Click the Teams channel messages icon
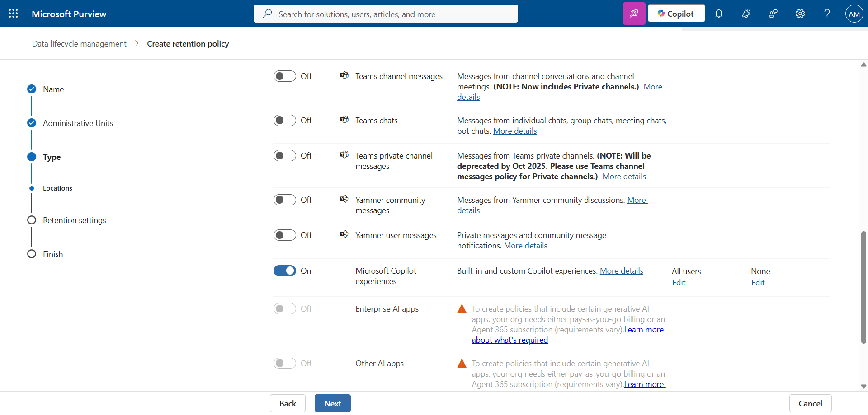 (344, 75)
